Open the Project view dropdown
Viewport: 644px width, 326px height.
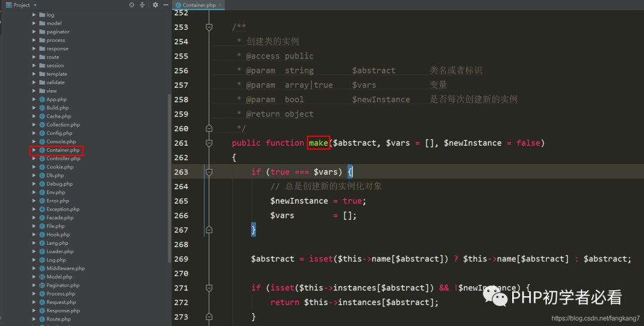35,5
